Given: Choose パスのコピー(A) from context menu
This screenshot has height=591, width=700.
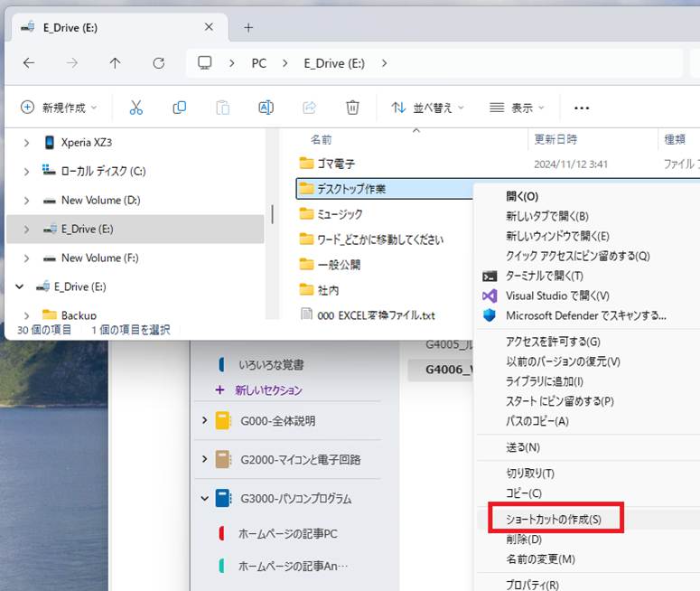Looking at the screenshot, I should 537,421.
